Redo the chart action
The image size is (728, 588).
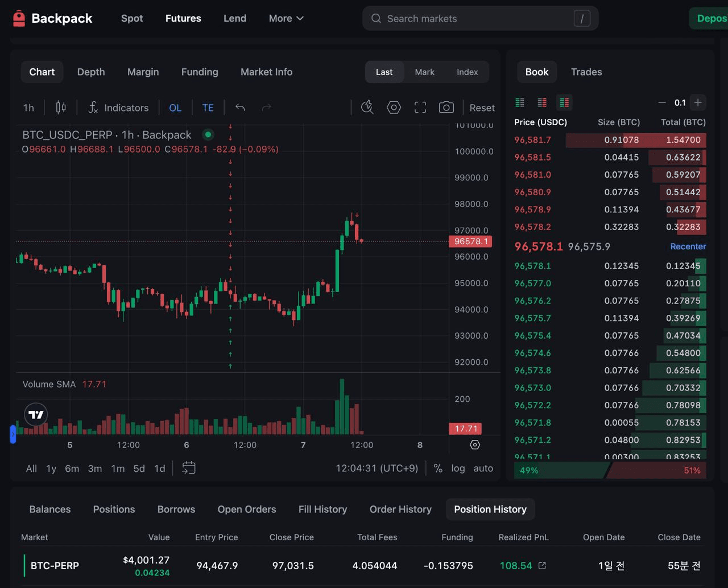pos(266,108)
